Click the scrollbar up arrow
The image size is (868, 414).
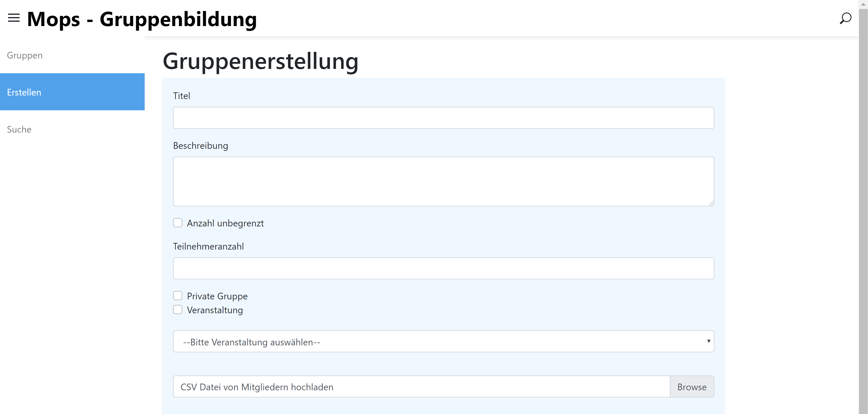[x=863, y=4]
